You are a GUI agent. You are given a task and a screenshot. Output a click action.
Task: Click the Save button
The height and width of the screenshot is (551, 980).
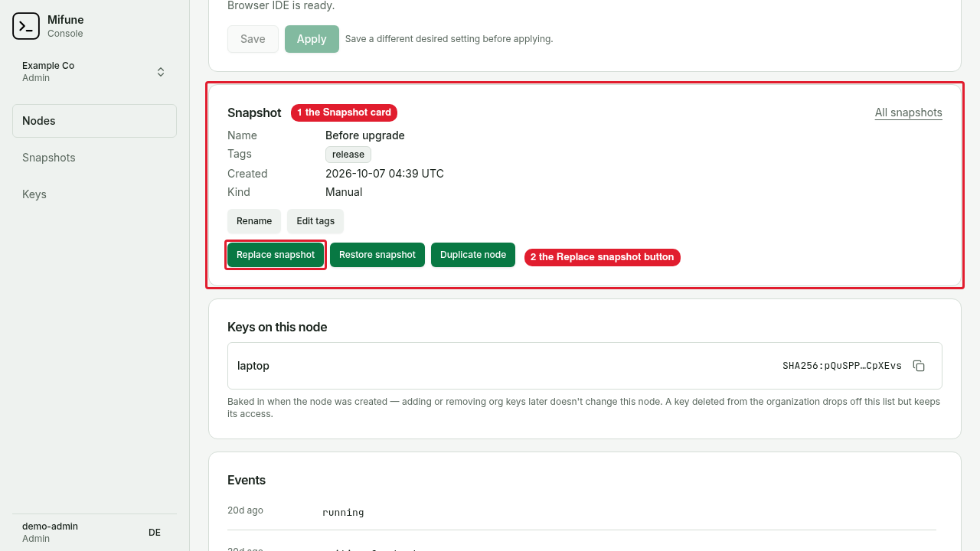click(x=253, y=39)
